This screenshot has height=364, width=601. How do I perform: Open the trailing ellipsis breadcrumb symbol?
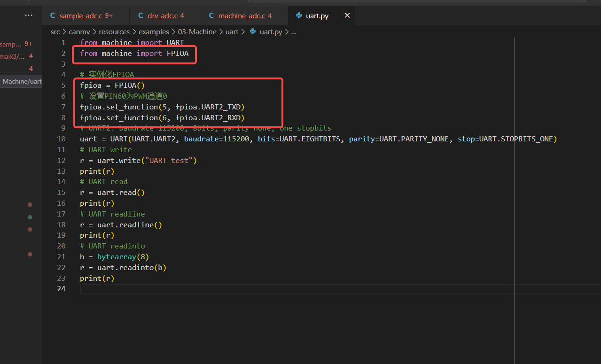click(x=294, y=32)
